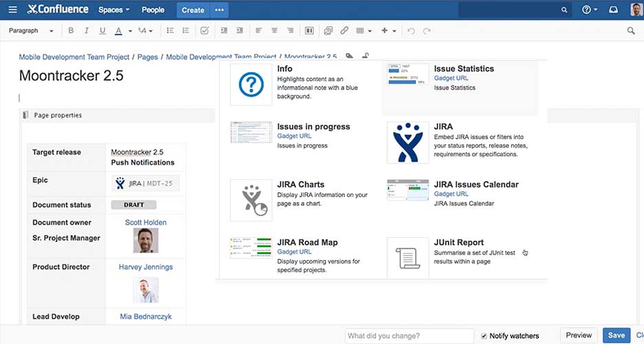This screenshot has width=644, height=344.
Task: Open the insert table dropdown
Action: [364, 31]
